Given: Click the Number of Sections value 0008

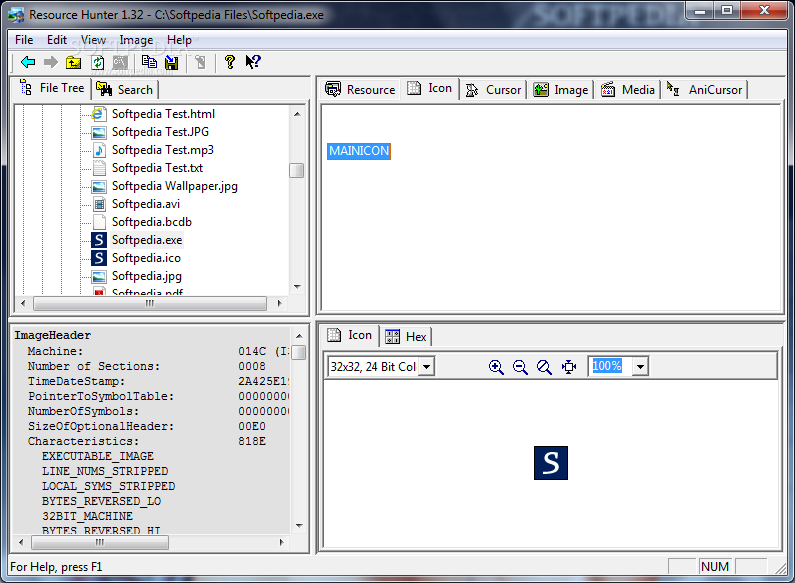Looking at the screenshot, I should (252, 366).
